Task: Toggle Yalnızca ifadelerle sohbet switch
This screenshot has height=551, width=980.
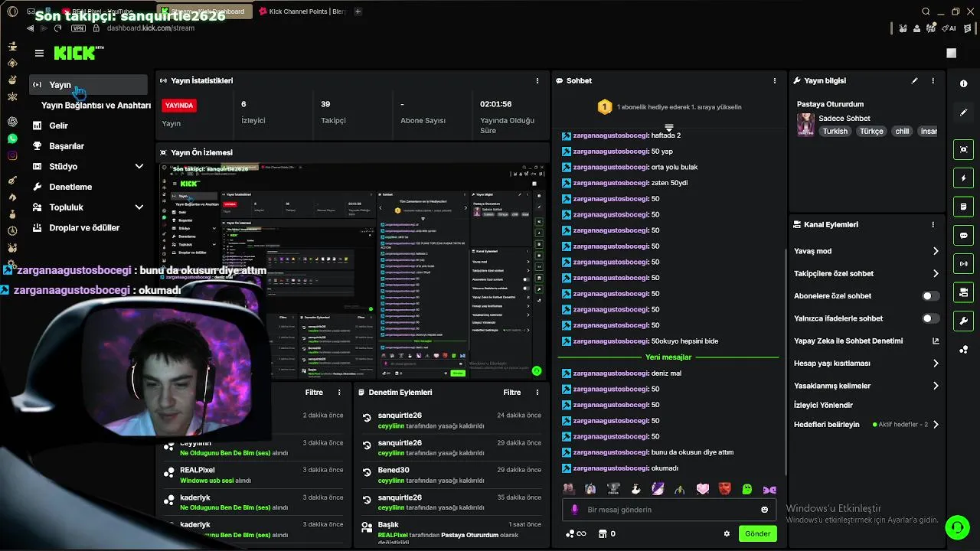Action: 930,318
